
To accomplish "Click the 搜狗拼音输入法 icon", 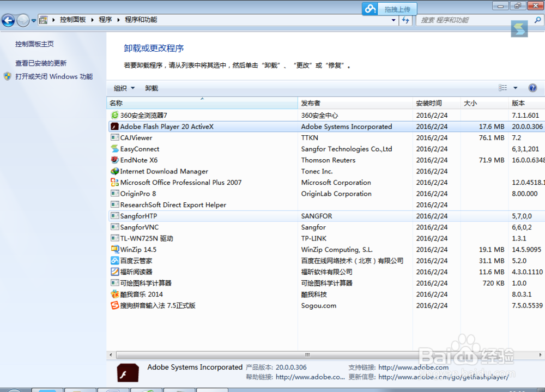I will click(x=114, y=305).
